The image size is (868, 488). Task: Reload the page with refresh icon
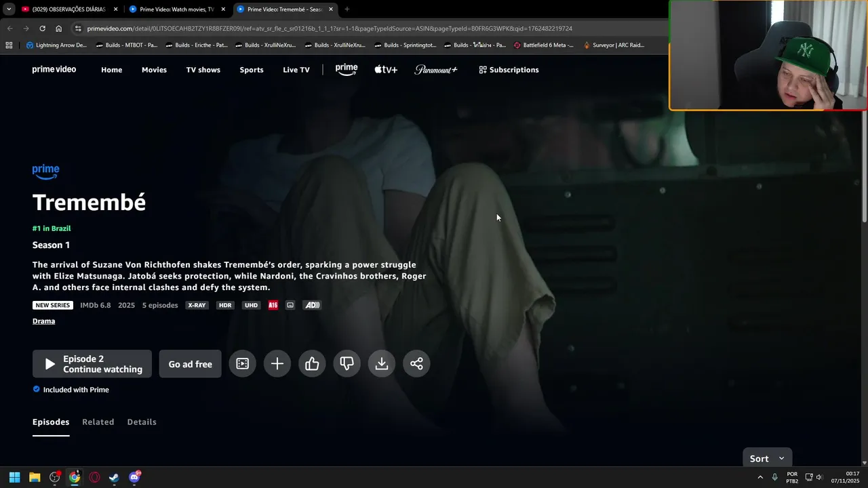[x=42, y=28]
